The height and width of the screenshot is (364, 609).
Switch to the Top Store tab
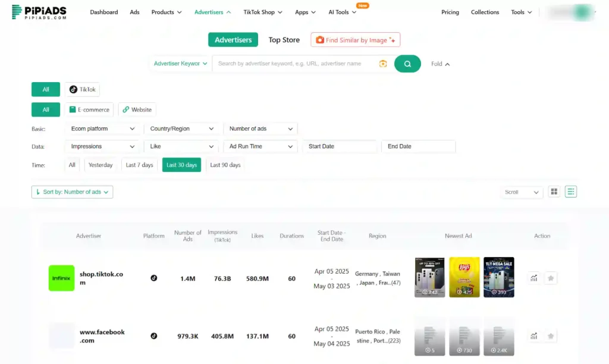click(x=284, y=40)
